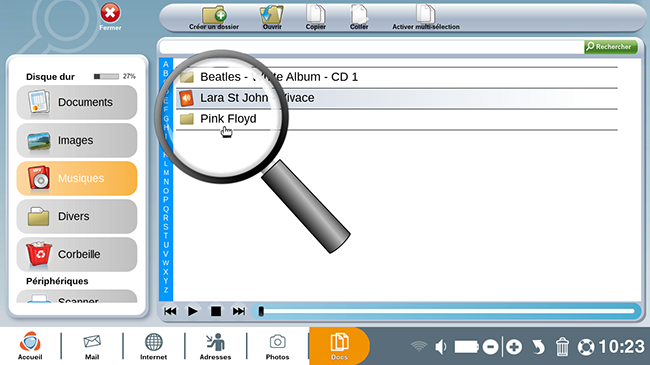The height and width of the screenshot is (365, 650).
Task: Click the Coller toolbar icon
Action: click(x=359, y=16)
